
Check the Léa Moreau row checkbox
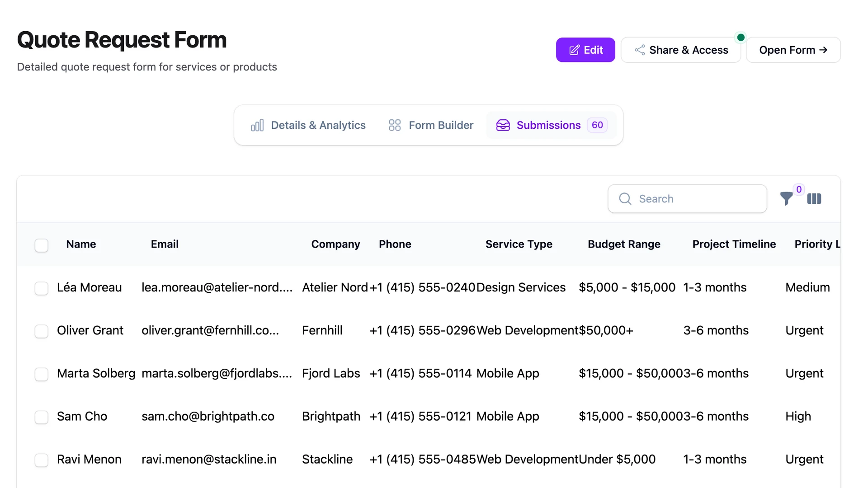42,288
